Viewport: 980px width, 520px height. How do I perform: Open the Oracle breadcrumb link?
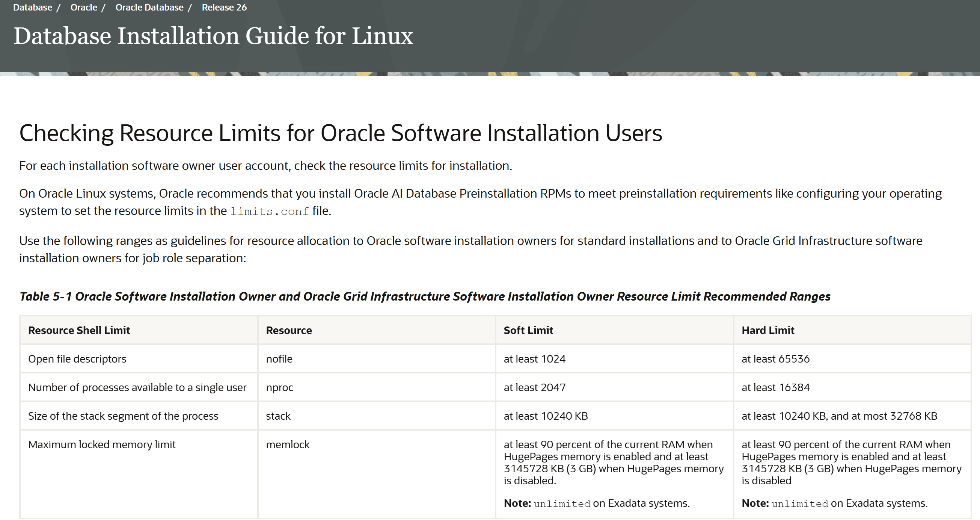click(x=84, y=8)
